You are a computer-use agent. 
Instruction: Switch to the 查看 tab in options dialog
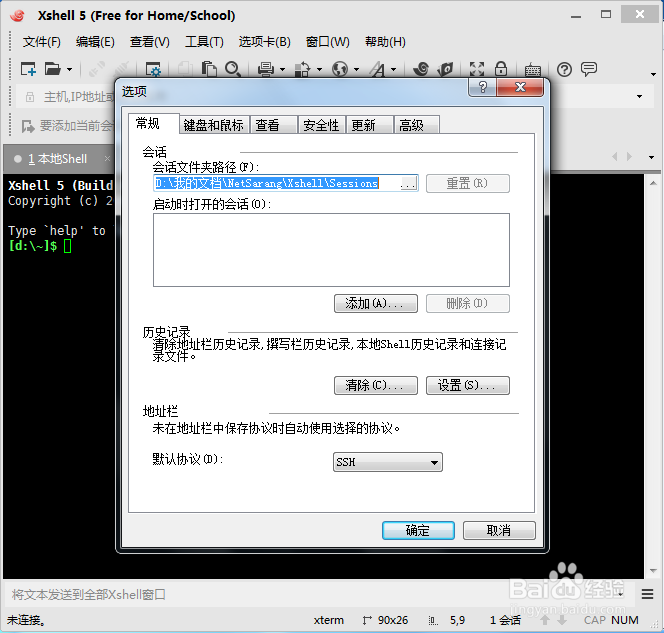[x=274, y=125]
